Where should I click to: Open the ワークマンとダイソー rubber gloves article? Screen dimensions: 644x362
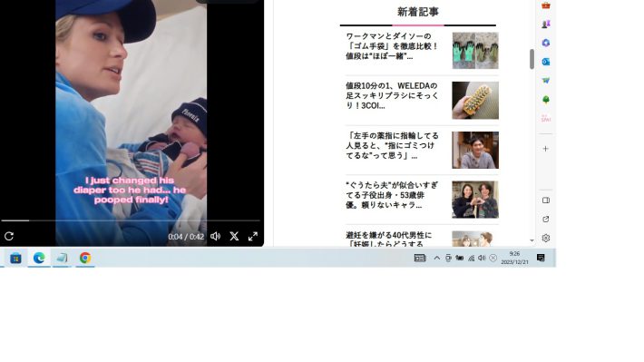tap(392, 46)
